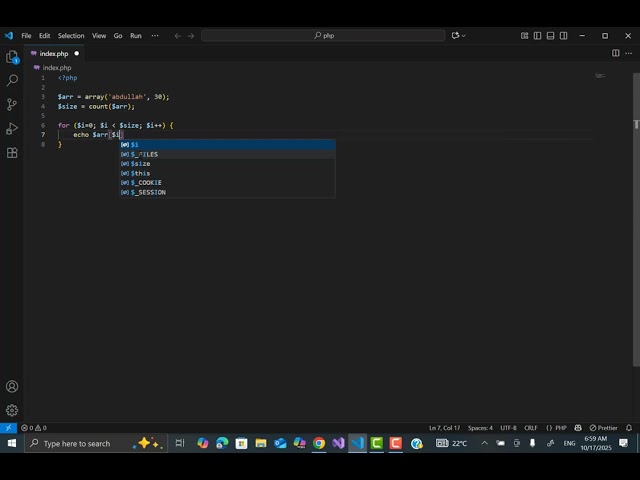Open the Manage gear icon
The height and width of the screenshot is (480, 640).
click(x=12, y=410)
